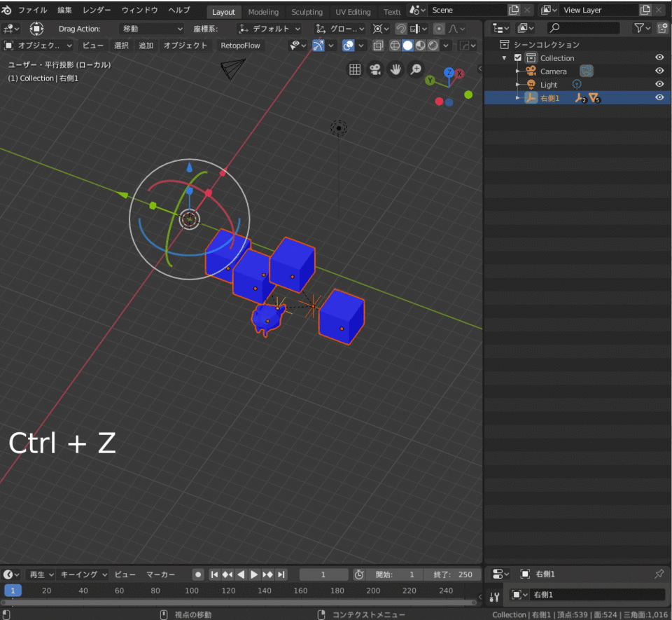Click the RetopoFlow button

[240, 46]
